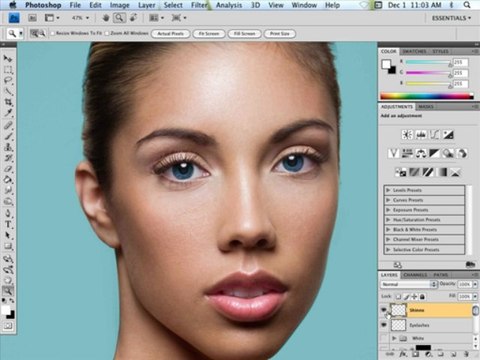Click the color spectrum ramp
This screenshot has height=360, width=480.
427,96
